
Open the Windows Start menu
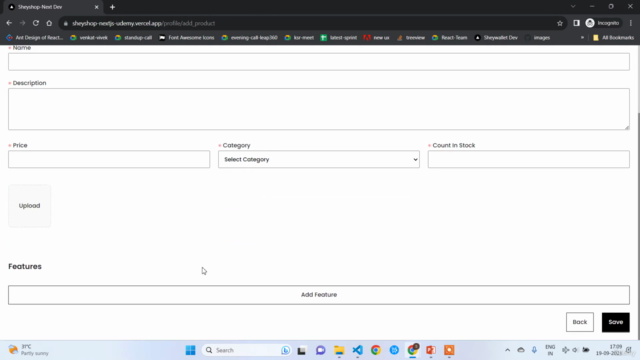[190, 350]
